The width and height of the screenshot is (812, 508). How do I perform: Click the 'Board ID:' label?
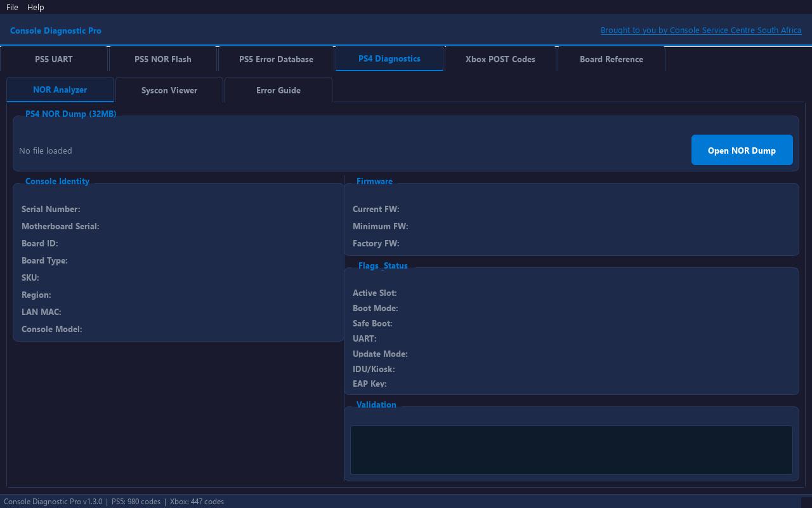tap(40, 243)
